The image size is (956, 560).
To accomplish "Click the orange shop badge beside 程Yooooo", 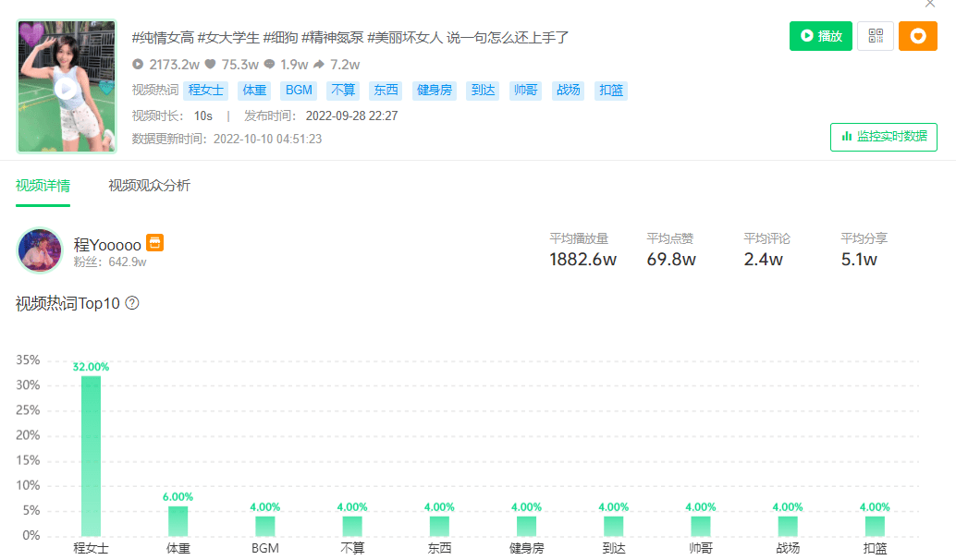I will click(x=155, y=242).
